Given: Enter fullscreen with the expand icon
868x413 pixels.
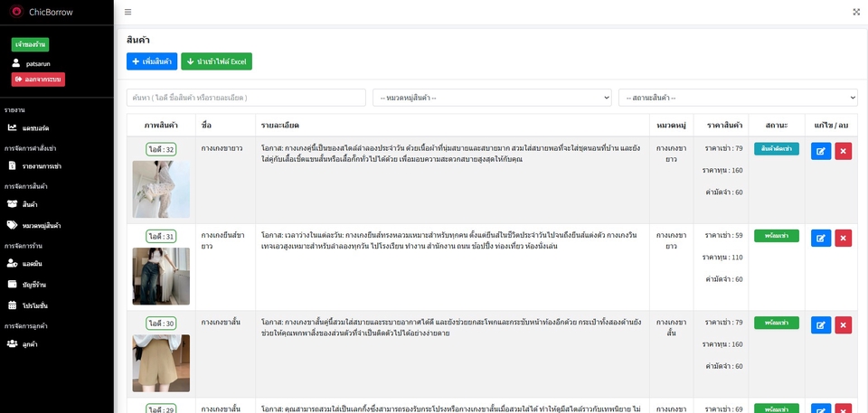Looking at the screenshot, I should 856,12.
